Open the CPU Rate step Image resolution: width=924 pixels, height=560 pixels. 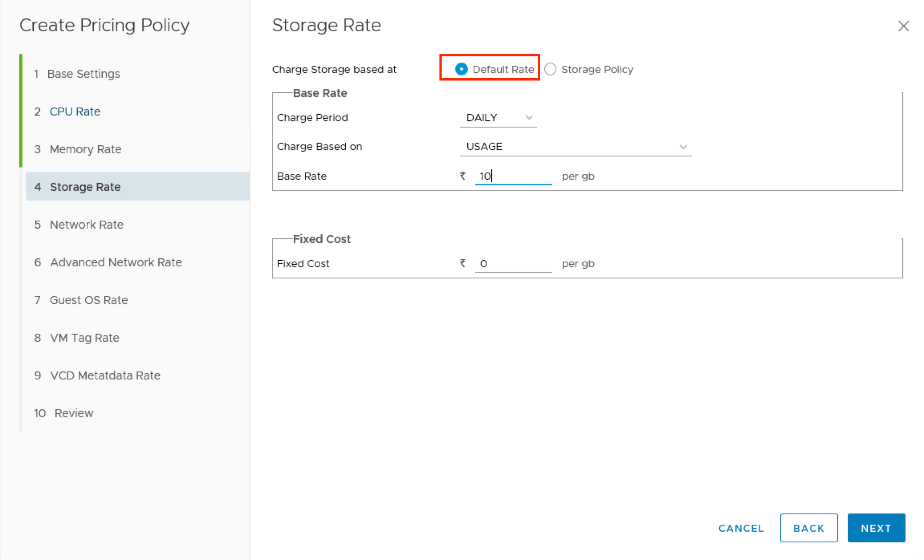75,111
